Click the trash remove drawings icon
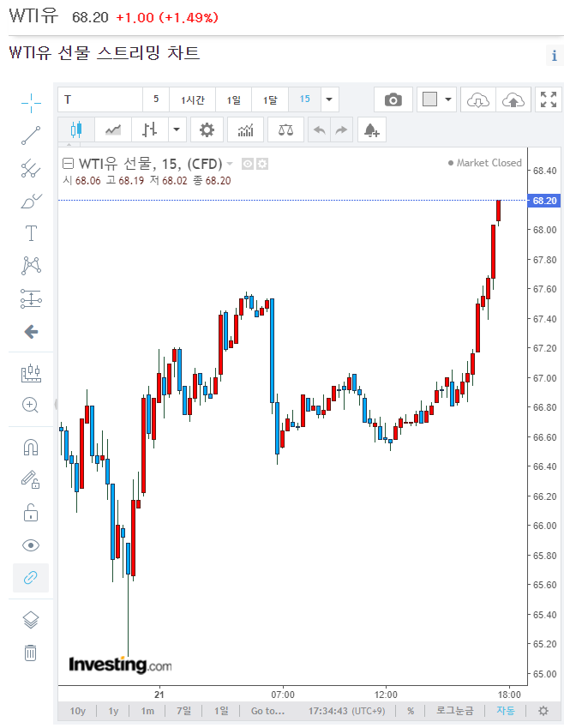Screen dimensions: 564x728 click(31, 653)
